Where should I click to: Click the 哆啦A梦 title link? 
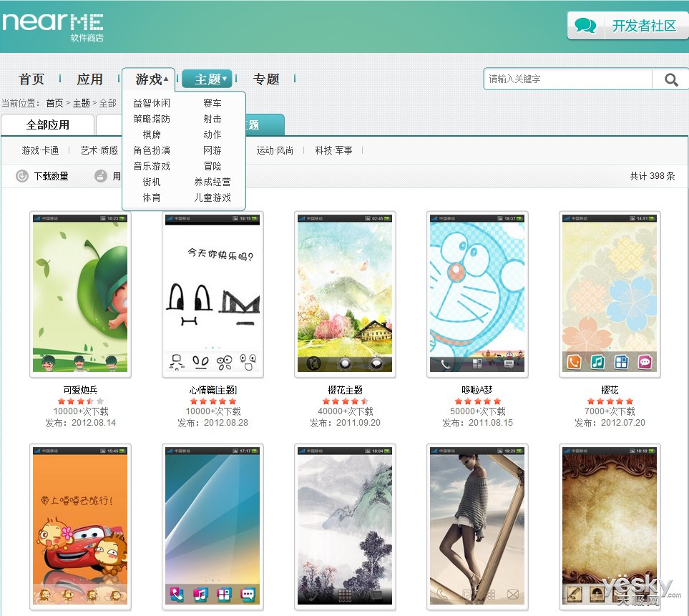coord(477,390)
